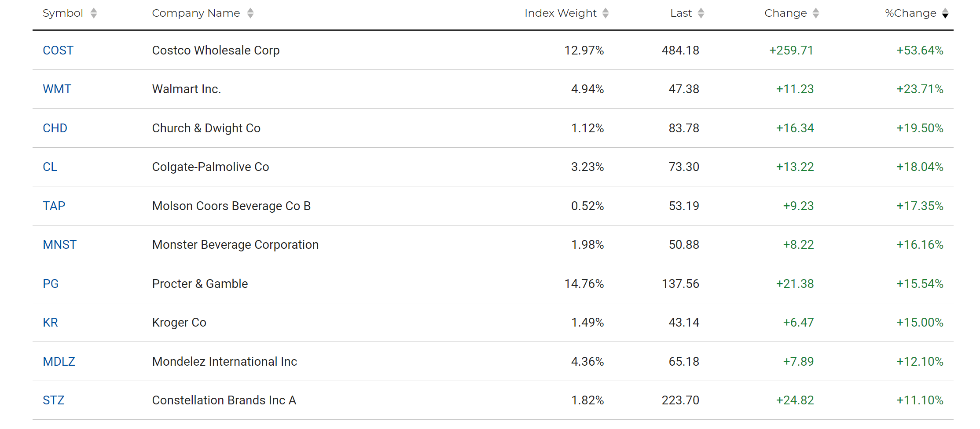
Task: Open Church & Dwight via CHD link
Action: pyautogui.click(x=55, y=128)
